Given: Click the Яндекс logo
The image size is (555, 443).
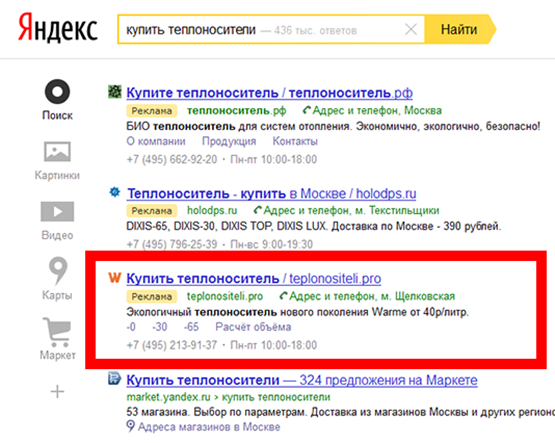Looking at the screenshot, I should click(x=58, y=27).
